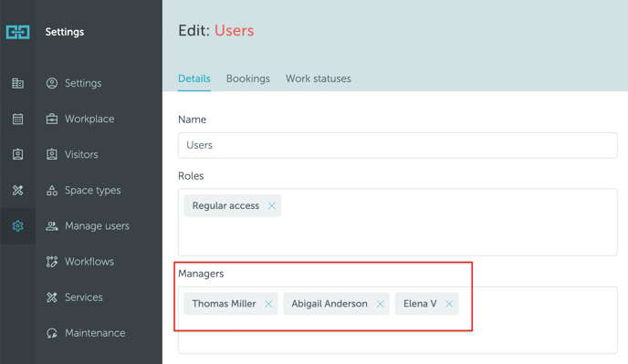The width and height of the screenshot is (628, 364).
Task: Remove Elena V from managers
Action: [449, 304]
